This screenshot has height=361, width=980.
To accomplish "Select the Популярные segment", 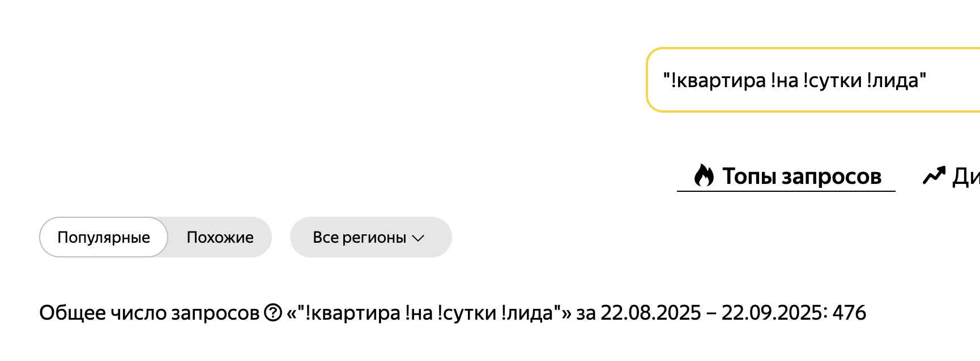I will [104, 237].
